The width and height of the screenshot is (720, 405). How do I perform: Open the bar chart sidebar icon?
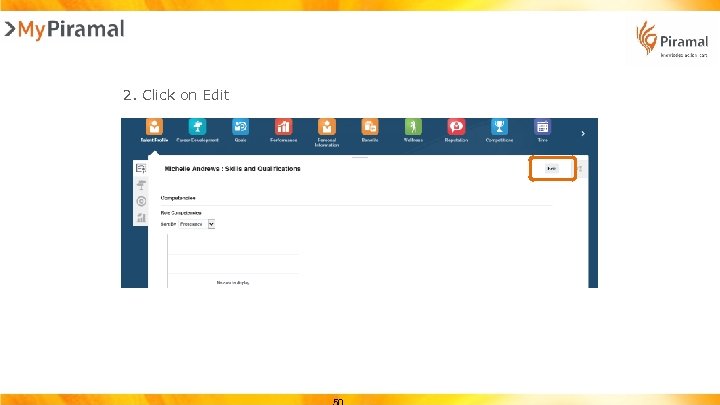(x=141, y=218)
